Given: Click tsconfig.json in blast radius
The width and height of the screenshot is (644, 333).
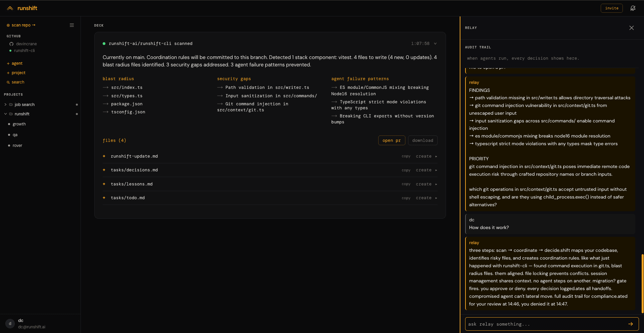Looking at the screenshot, I should click(x=128, y=112).
